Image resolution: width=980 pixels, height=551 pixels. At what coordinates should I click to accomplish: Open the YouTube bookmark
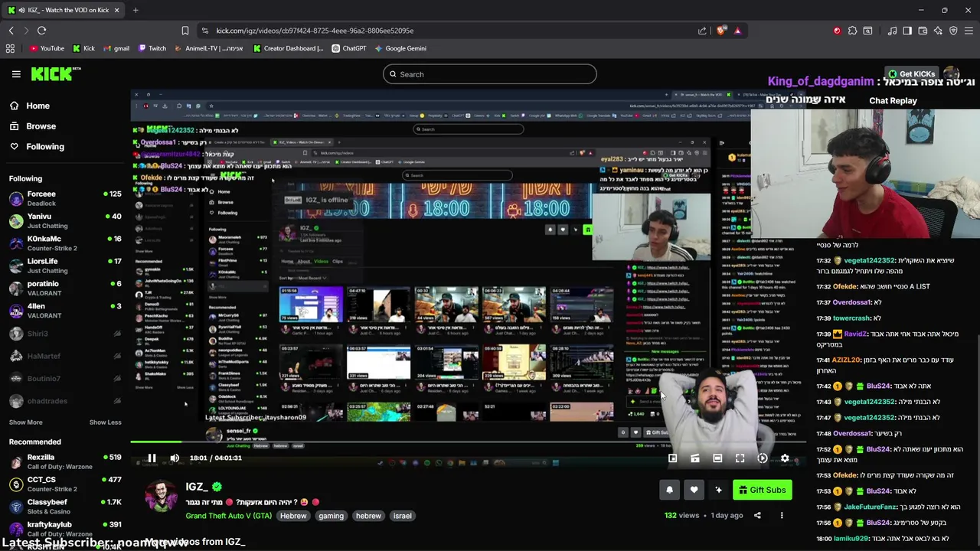[x=47, y=48]
